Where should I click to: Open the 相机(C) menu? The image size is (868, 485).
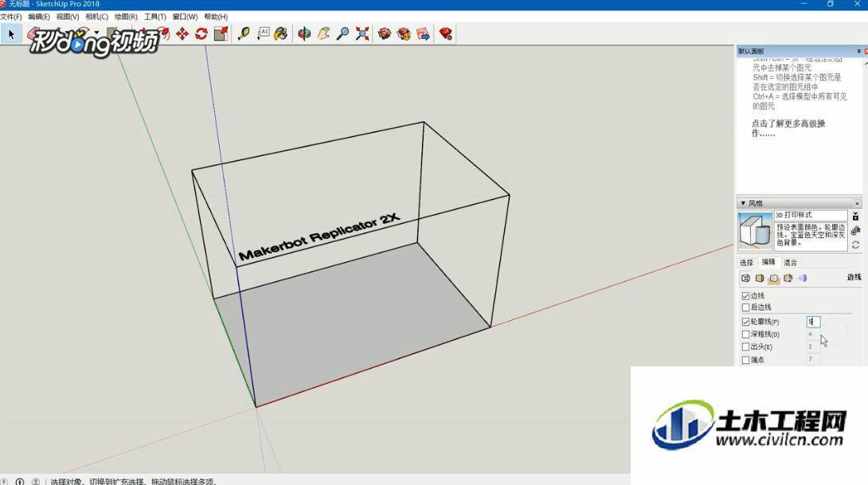97,17
